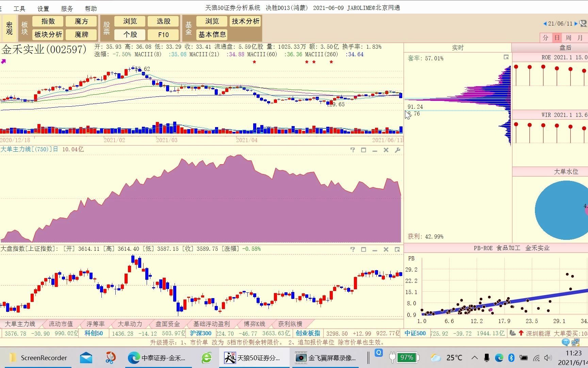
Task: Open the F10 company info
Action: click(x=163, y=34)
